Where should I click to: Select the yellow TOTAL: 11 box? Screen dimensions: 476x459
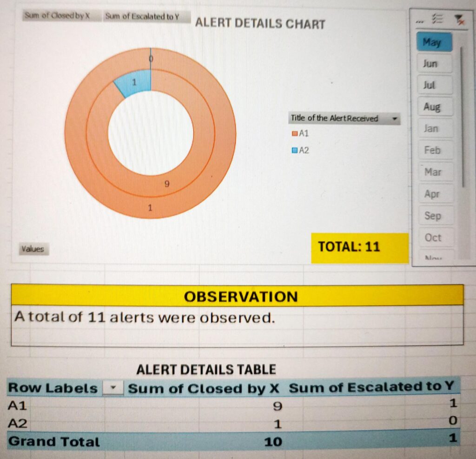coord(359,247)
